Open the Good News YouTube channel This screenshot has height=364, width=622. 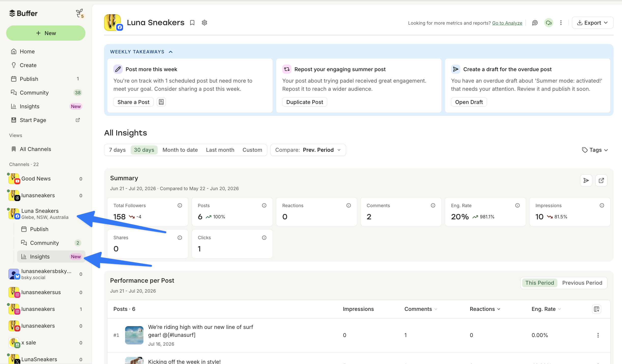pyautogui.click(x=46, y=179)
